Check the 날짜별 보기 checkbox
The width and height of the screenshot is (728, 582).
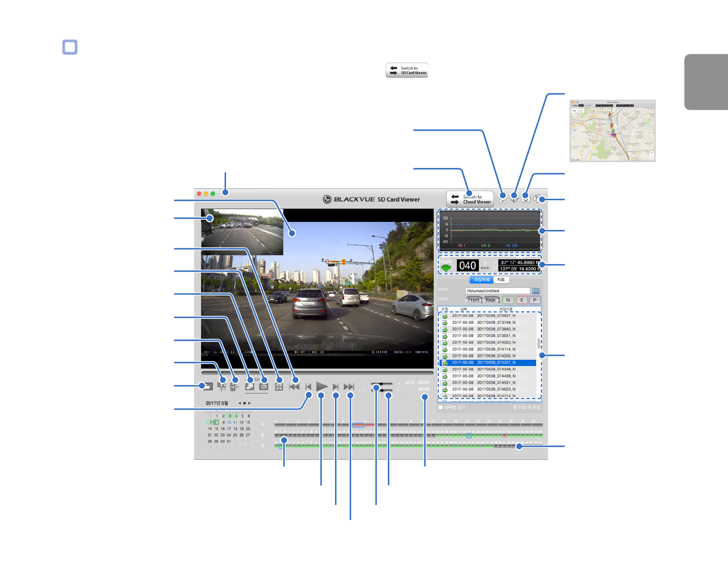coord(440,407)
